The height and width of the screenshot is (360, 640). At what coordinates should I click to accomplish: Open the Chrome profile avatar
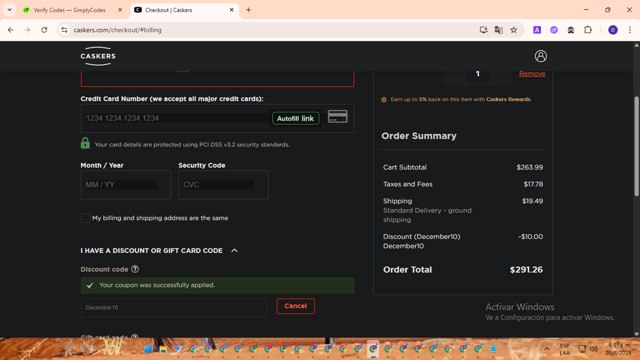coord(613,30)
